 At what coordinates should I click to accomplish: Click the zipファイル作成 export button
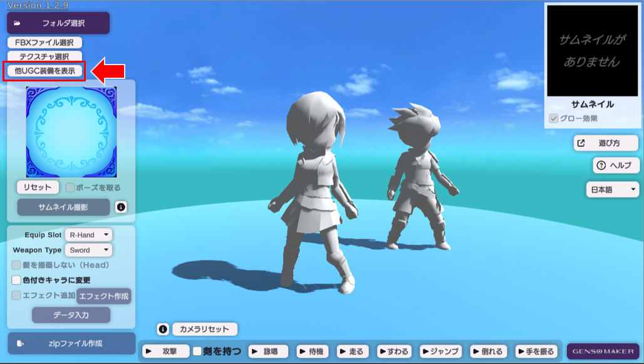tap(71, 343)
